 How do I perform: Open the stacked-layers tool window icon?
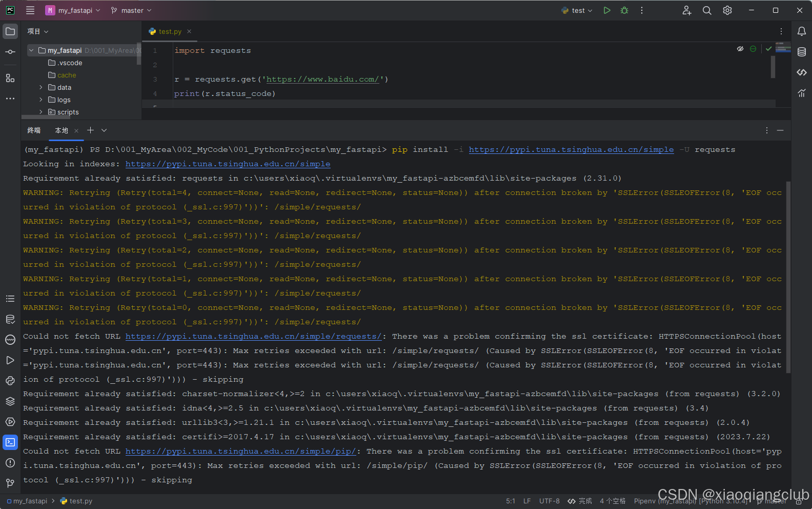[10, 401]
